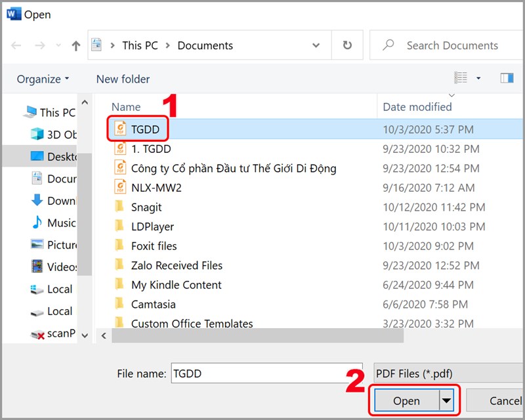This screenshot has height=420, width=525.
Task: Select the NLX-MW2 file
Action: point(156,188)
